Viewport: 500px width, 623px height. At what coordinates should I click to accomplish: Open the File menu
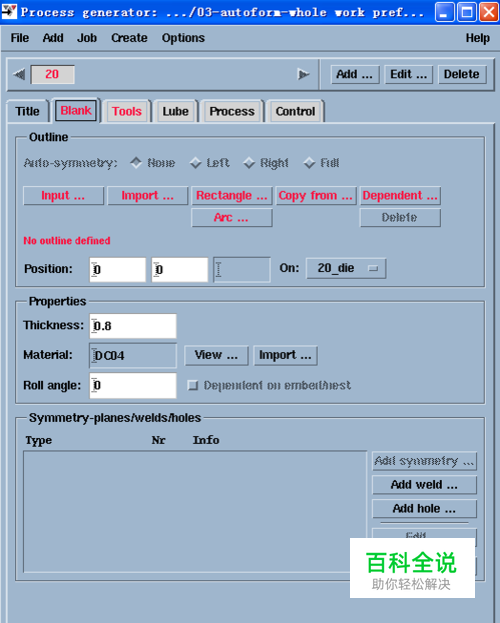click(x=20, y=38)
